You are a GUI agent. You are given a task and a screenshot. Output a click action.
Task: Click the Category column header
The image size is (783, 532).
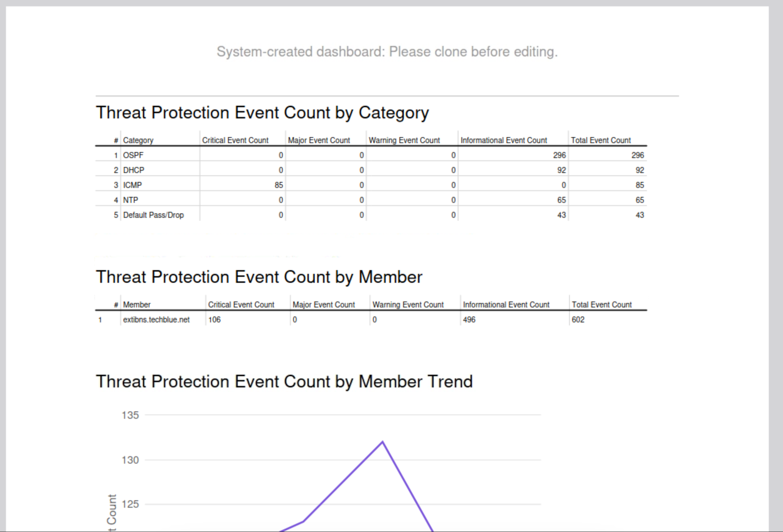(138, 140)
